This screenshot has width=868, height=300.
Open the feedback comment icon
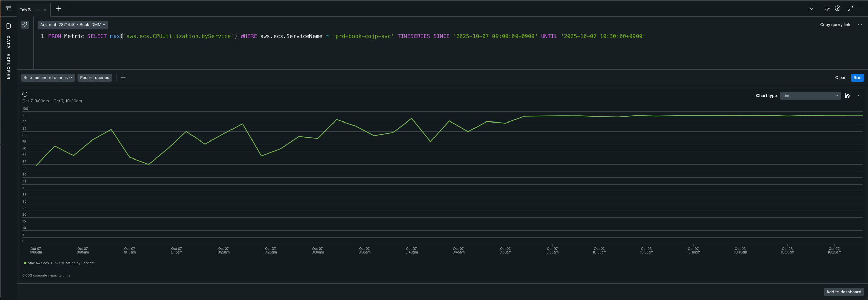click(x=827, y=8)
